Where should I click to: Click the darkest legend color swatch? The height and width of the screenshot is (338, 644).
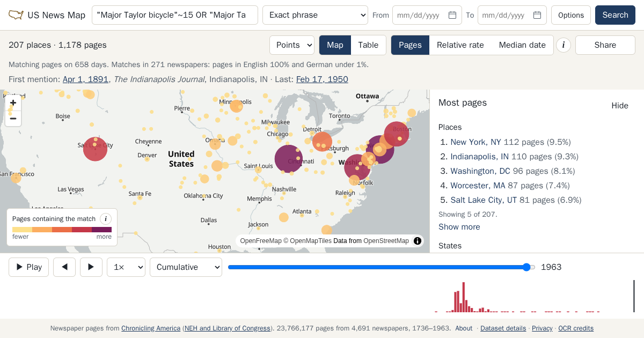click(x=102, y=230)
